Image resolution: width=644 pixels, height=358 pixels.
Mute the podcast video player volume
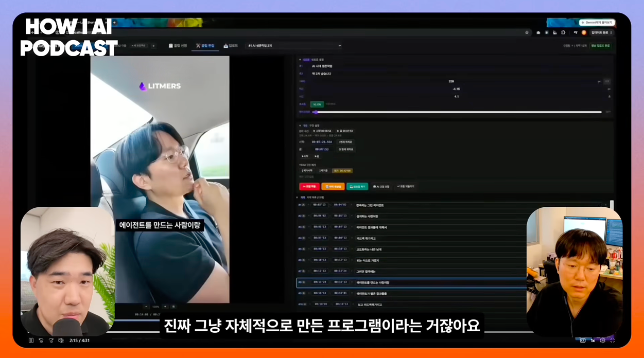(x=61, y=341)
